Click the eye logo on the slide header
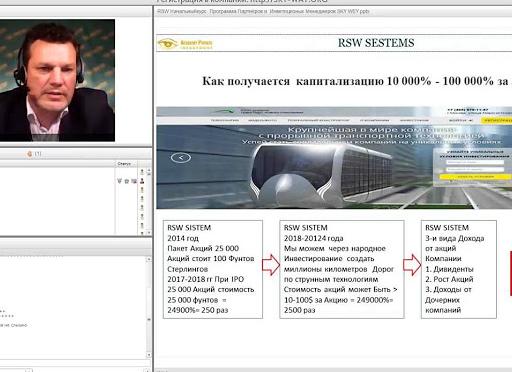The width and height of the screenshot is (512, 372). point(167,43)
